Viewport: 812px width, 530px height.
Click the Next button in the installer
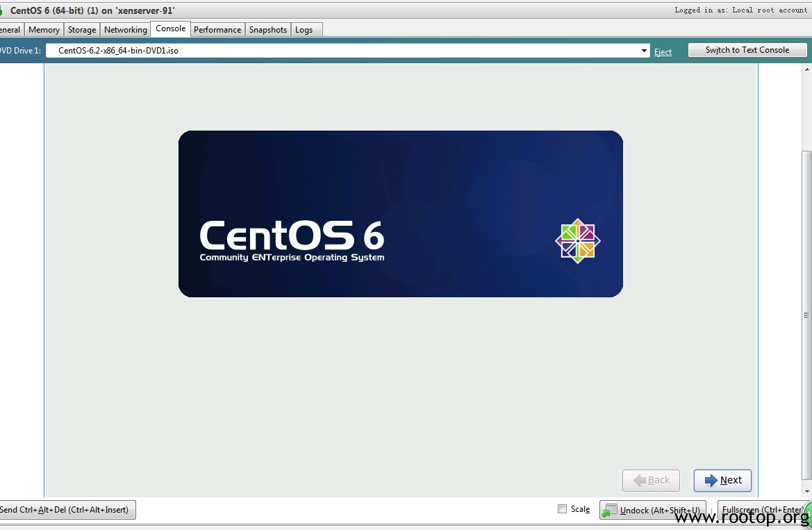click(x=722, y=480)
